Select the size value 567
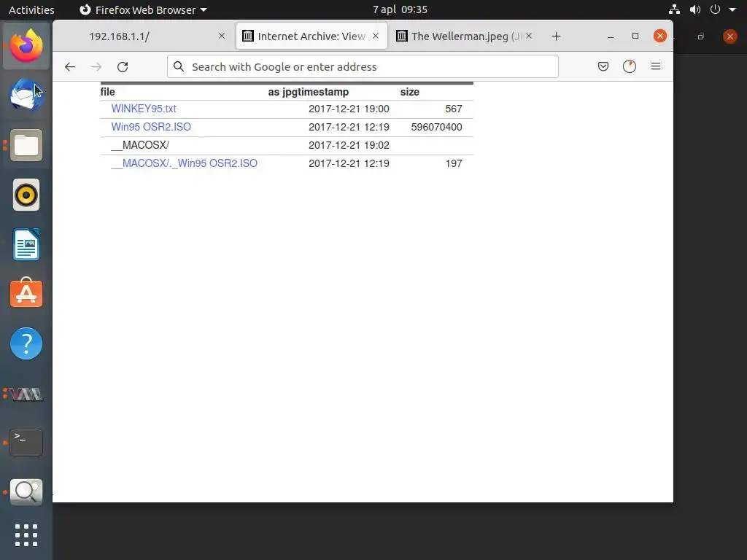The image size is (747, 560). point(454,109)
